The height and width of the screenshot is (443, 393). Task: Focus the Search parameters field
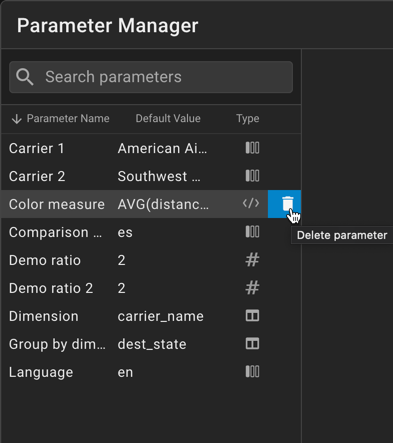point(151,77)
